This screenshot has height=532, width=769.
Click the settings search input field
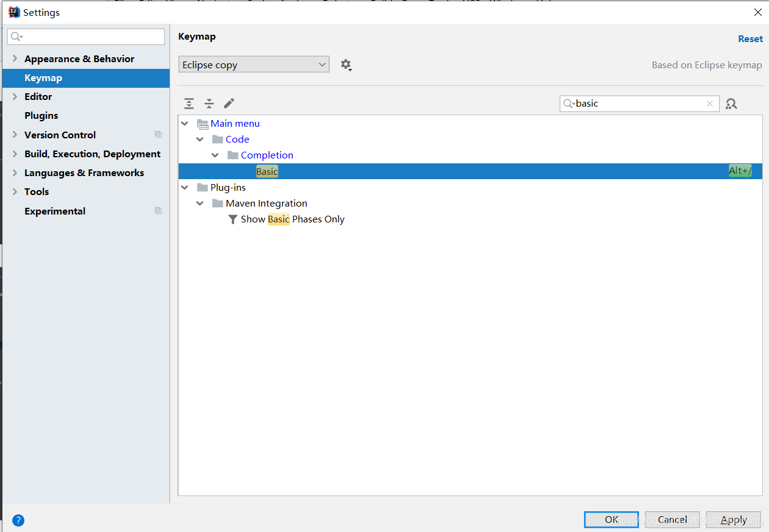(x=86, y=37)
